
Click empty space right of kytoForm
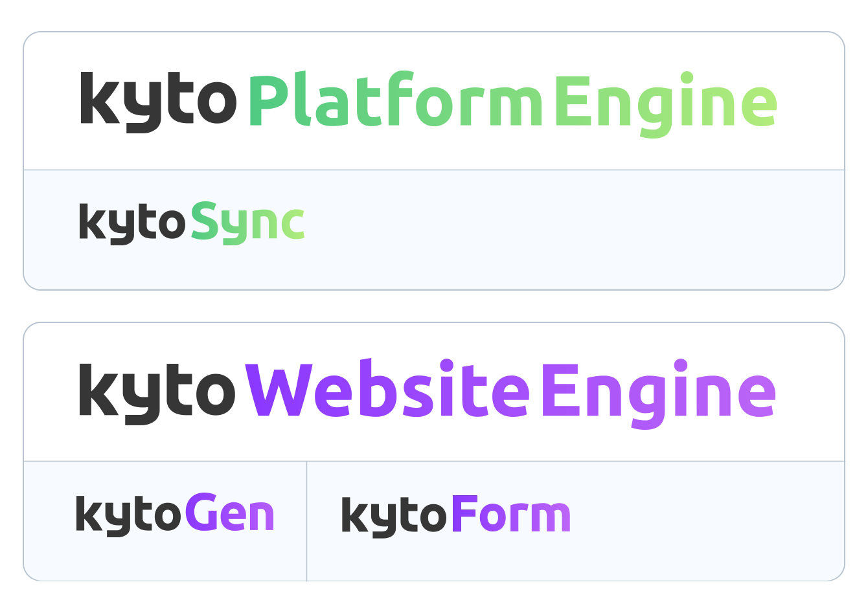click(706, 521)
